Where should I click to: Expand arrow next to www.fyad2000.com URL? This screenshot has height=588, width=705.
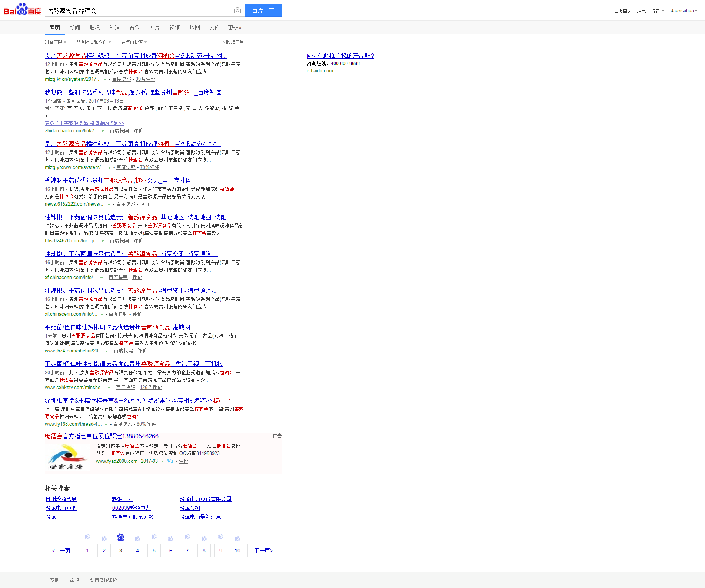pyautogui.click(x=162, y=462)
